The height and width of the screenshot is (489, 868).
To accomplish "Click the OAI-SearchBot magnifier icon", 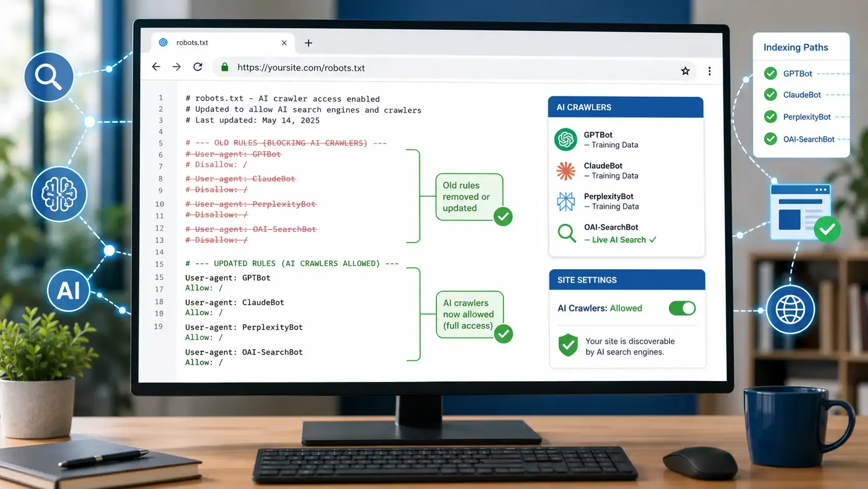I will pos(566,233).
